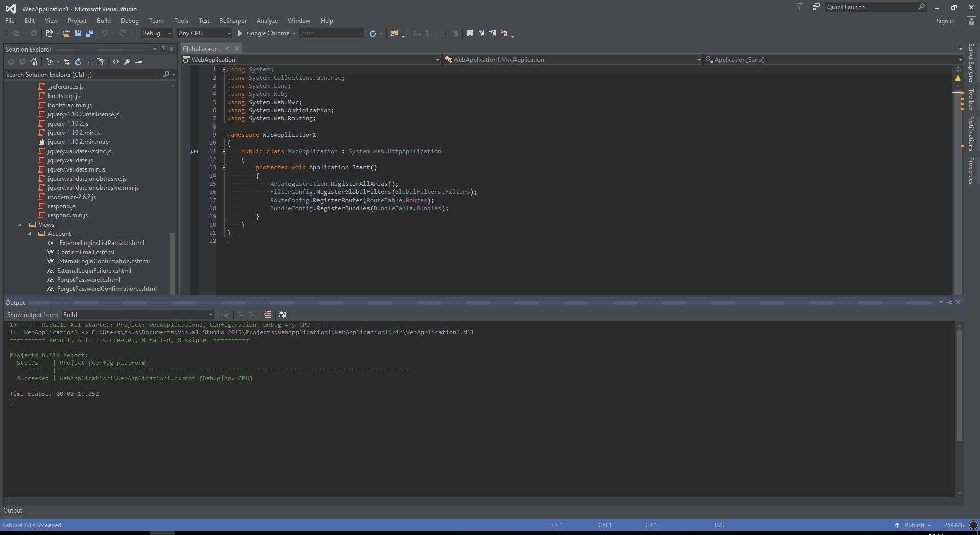Select bootstrap.min.js in Solution Explorer
The height and width of the screenshot is (535, 980).
[x=70, y=105]
